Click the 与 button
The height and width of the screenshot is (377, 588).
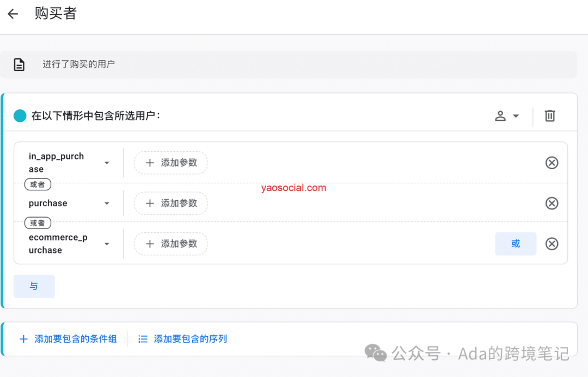[x=34, y=286]
